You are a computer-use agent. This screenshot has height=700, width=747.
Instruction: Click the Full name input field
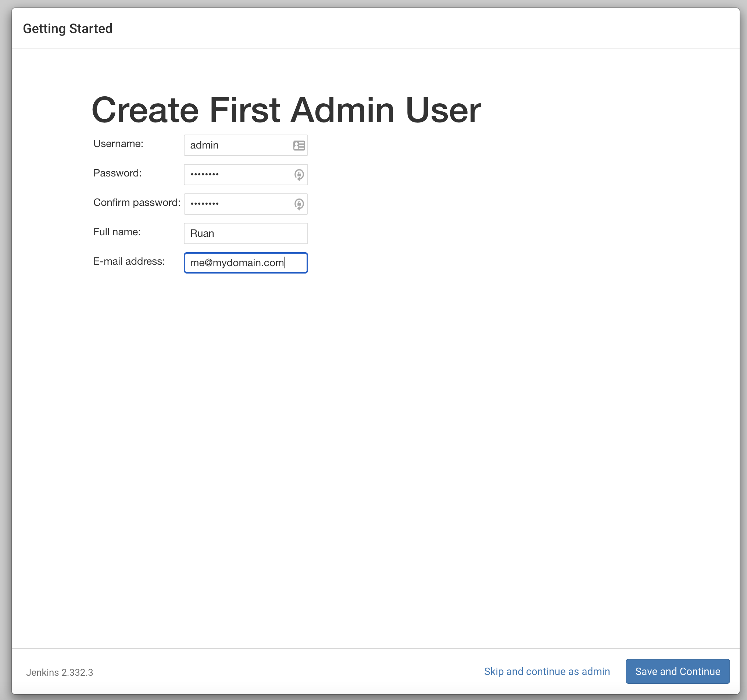(245, 233)
